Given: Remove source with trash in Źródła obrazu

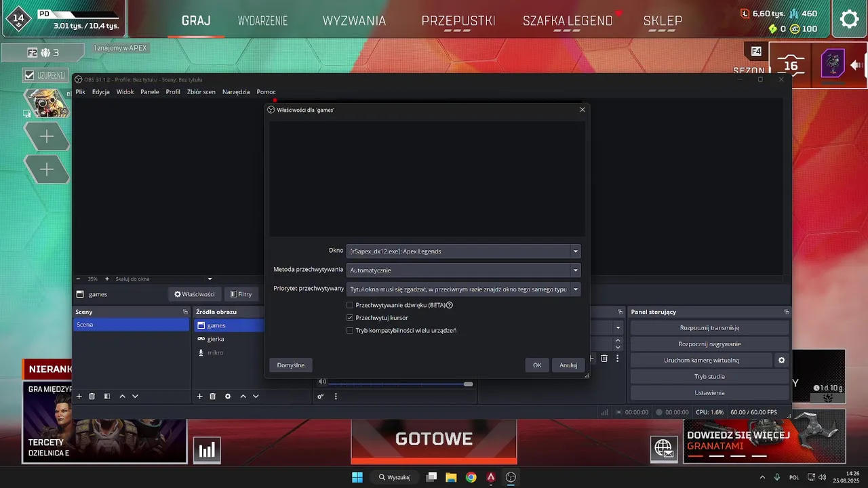Looking at the screenshot, I should tap(212, 396).
